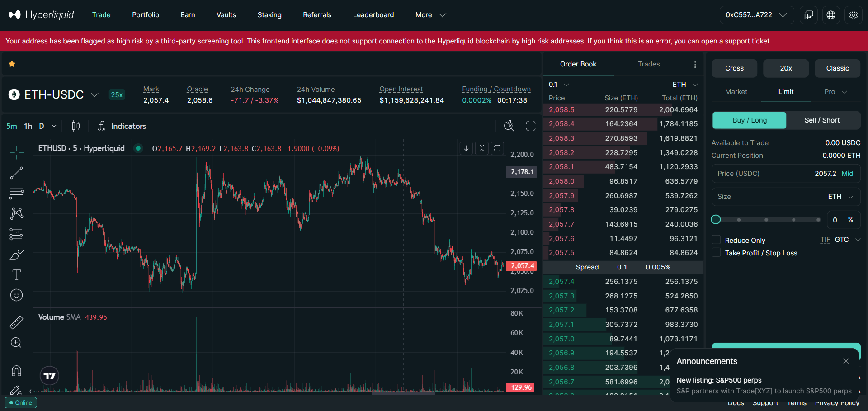Open order book three-dot options menu
This screenshot has height=411, width=868.
coord(695,65)
